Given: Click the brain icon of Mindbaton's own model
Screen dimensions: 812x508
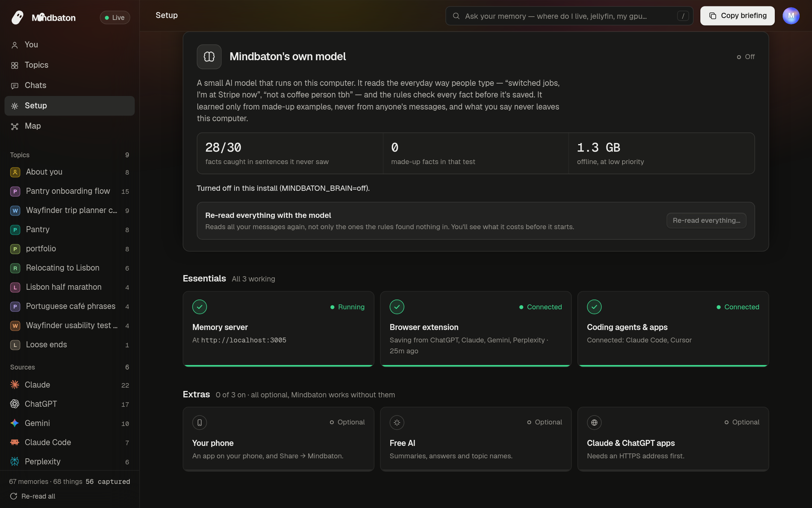Looking at the screenshot, I should 209,57.
